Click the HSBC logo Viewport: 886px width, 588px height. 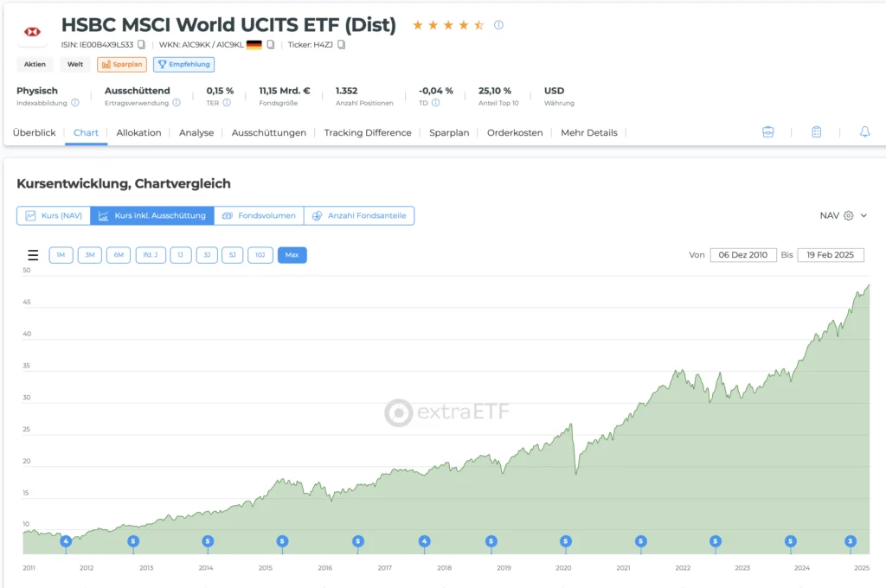32,32
